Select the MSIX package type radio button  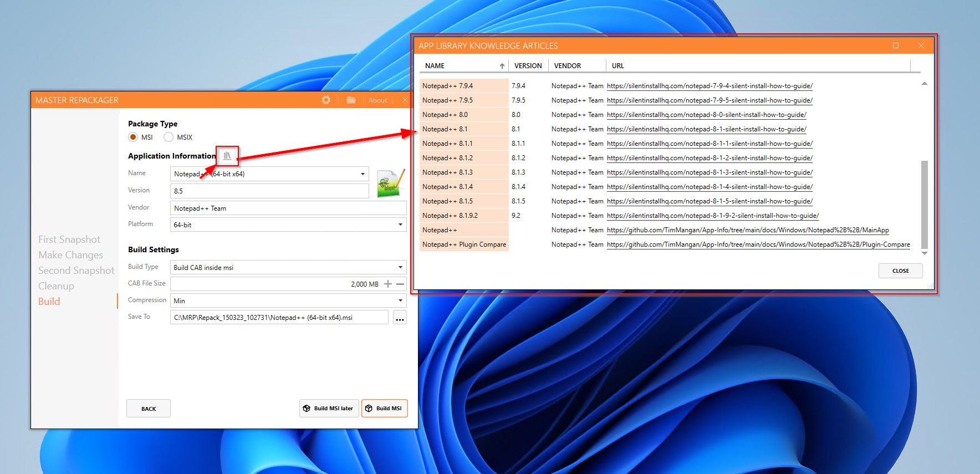point(169,137)
